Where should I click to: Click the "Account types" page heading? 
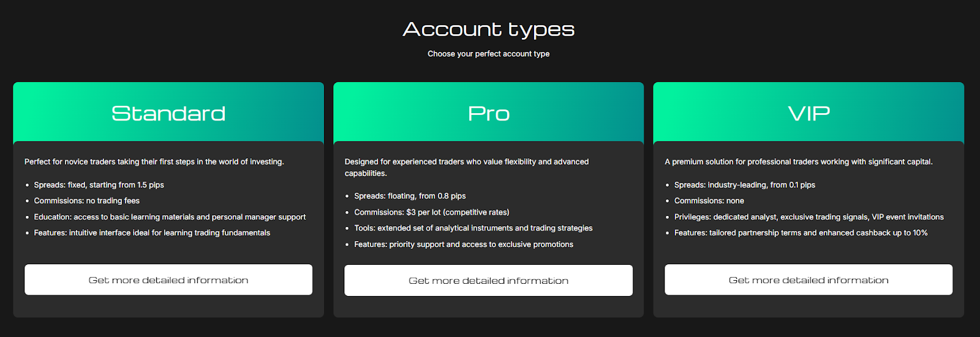point(489,29)
